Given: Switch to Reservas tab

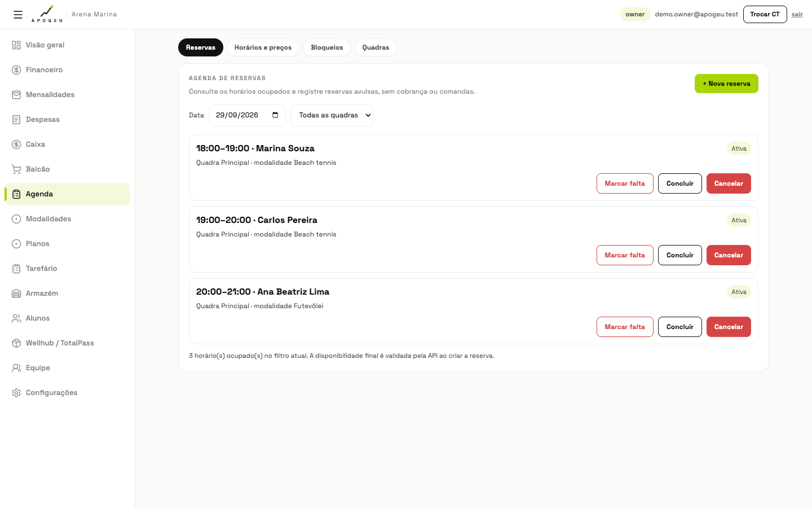Looking at the screenshot, I should click(201, 47).
